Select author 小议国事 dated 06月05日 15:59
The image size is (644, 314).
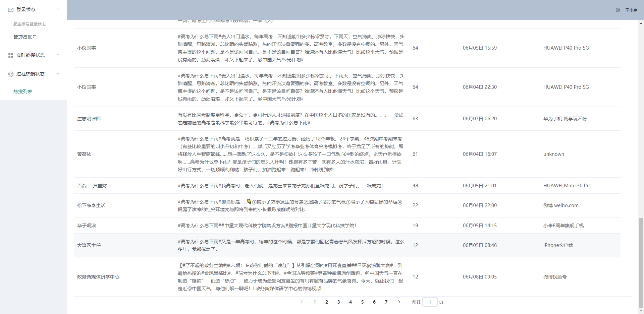[87, 48]
